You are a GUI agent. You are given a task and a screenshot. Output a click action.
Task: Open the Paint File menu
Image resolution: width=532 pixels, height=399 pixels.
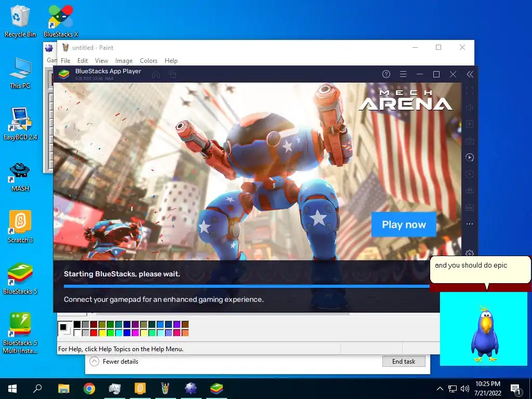(x=65, y=61)
